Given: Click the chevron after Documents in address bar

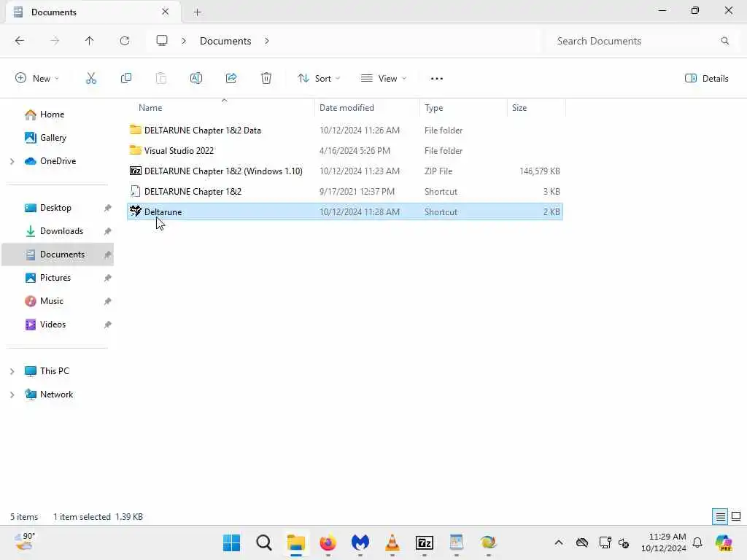Looking at the screenshot, I should pyautogui.click(x=267, y=41).
